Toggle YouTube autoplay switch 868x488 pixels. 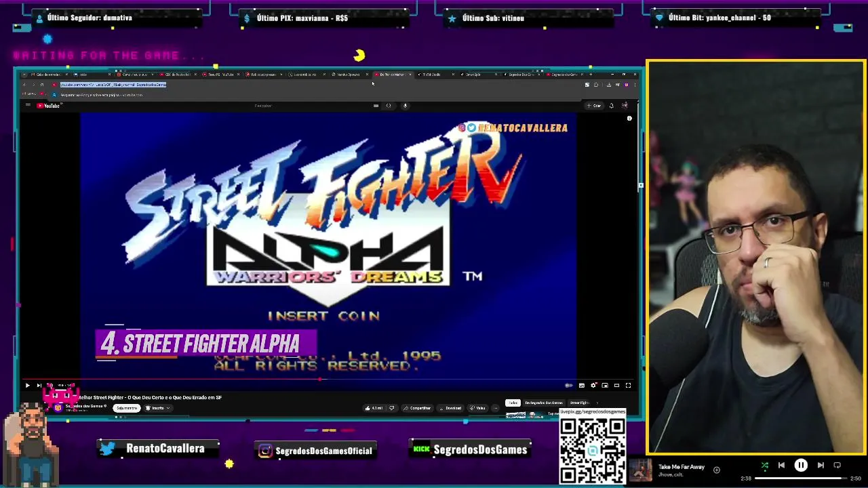pyautogui.click(x=569, y=385)
